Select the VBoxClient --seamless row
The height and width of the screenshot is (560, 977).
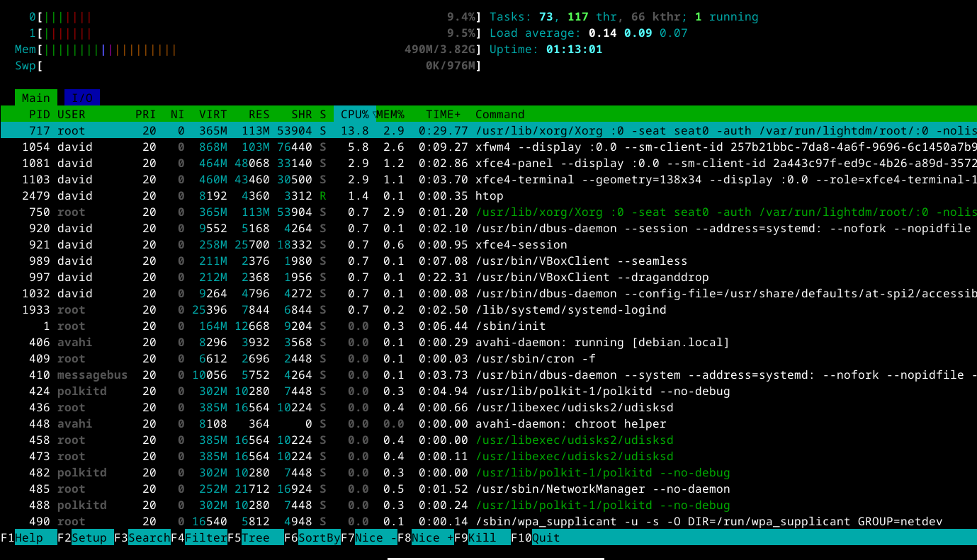(x=488, y=261)
